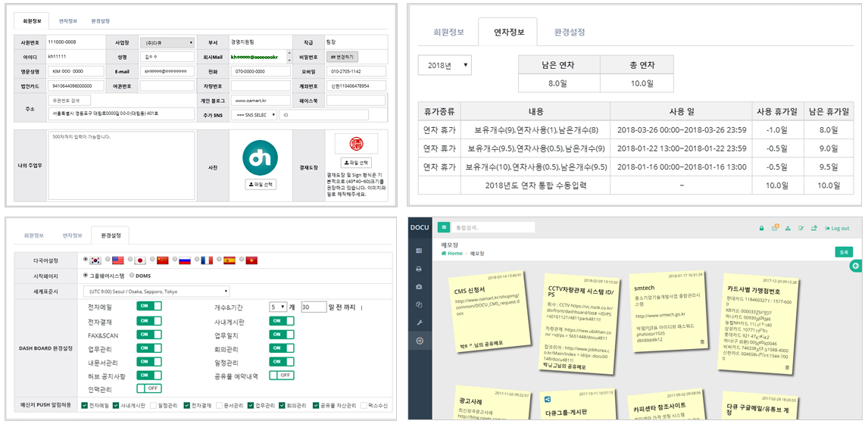Click 파일 선택 under the profile photo
Screen dimensions: 868x424
pos(261,184)
